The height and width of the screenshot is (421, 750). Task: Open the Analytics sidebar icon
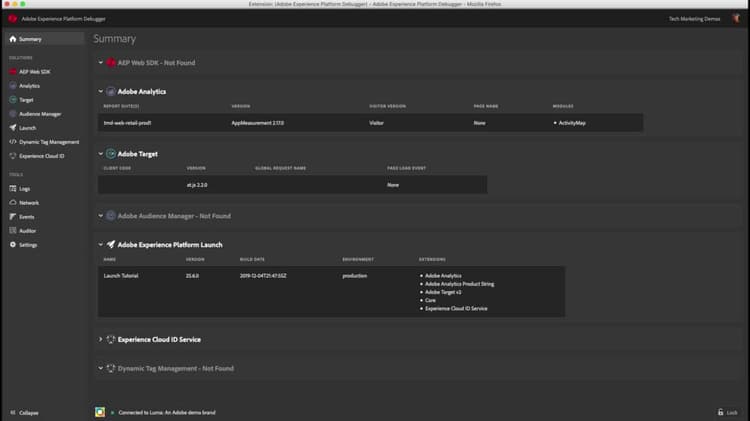coord(13,86)
